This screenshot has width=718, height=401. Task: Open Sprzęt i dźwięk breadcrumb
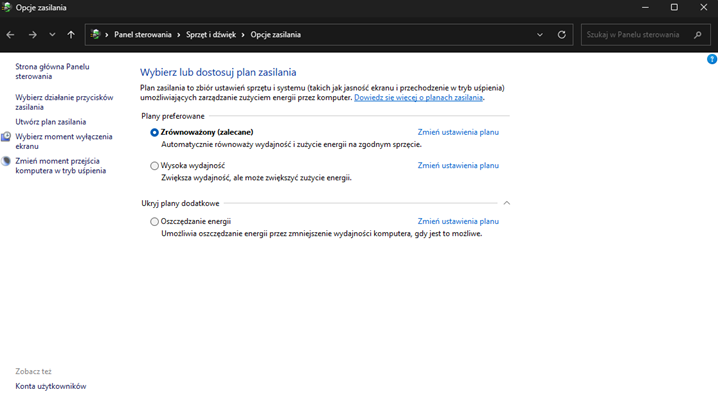tap(211, 35)
